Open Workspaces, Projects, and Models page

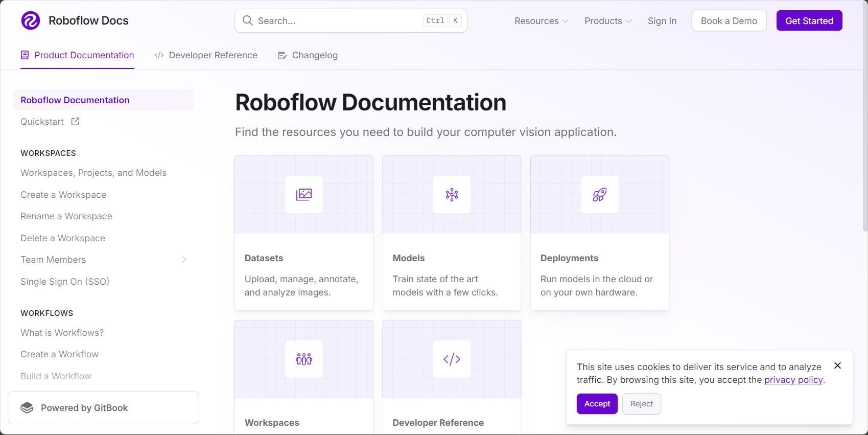point(93,173)
